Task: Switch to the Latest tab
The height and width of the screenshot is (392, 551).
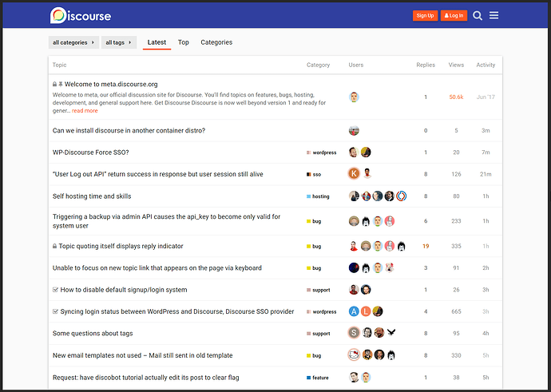Action: coord(157,42)
